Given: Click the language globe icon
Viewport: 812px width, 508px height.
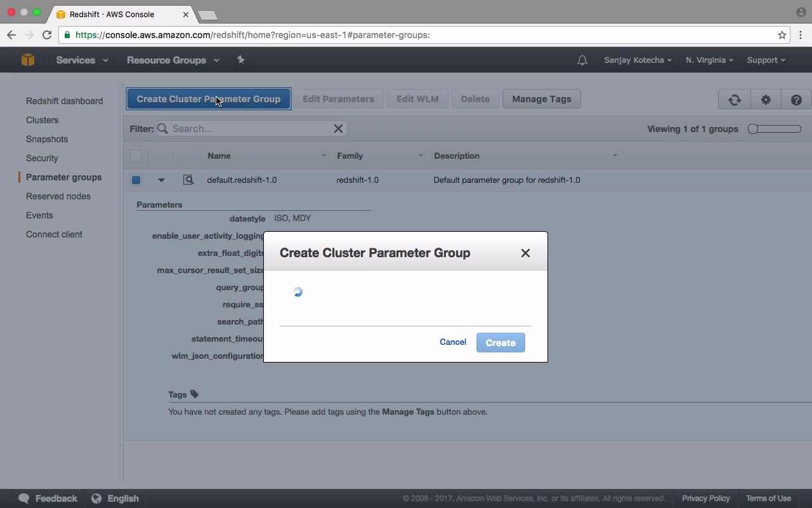Looking at the screenshot, I should click(x=96, y=498).
